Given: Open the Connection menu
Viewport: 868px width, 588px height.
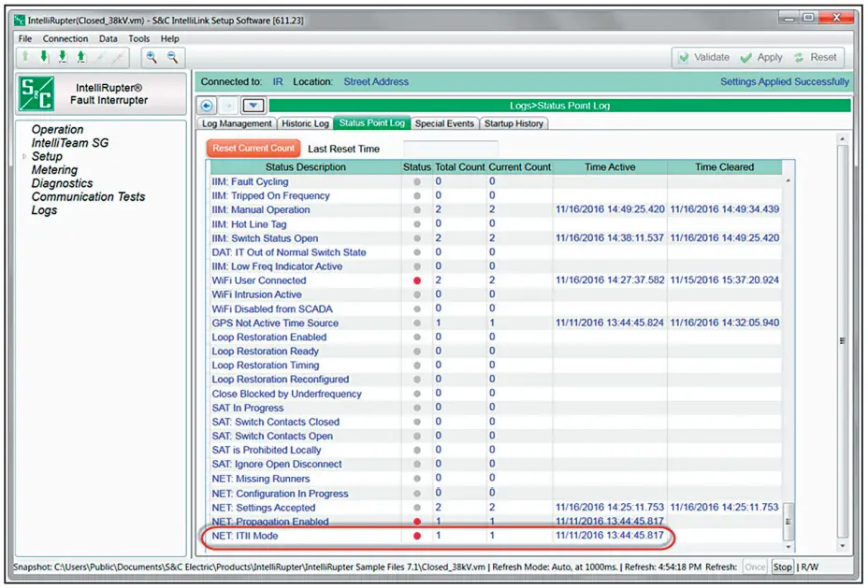Looking at the screenshot, I should coord(65,39).
